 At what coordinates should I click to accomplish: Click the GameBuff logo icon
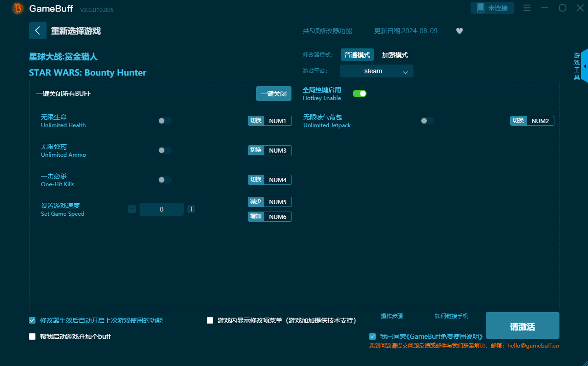point(18,8)
